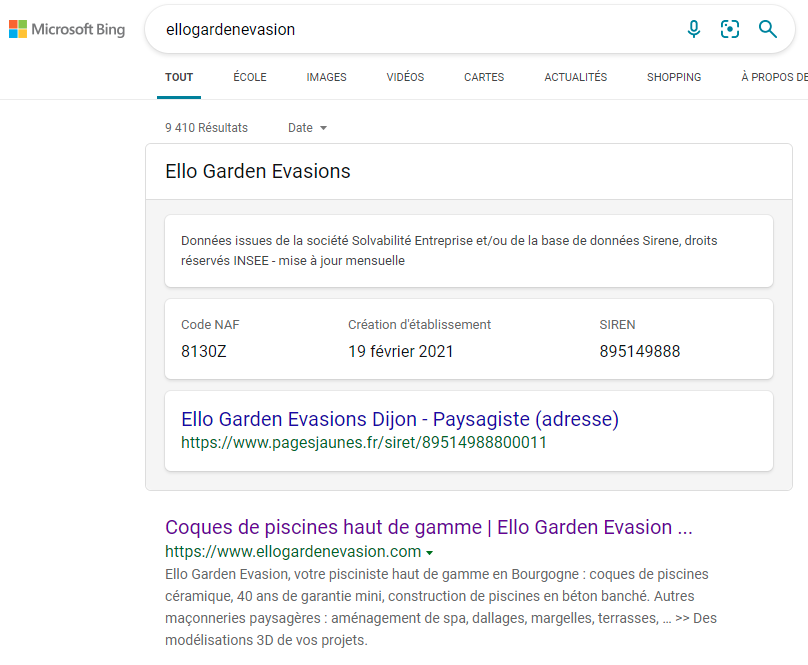808x665 pixels.
Task: Switch to the ACTUALITÉS tab
Action: (576, 77)
